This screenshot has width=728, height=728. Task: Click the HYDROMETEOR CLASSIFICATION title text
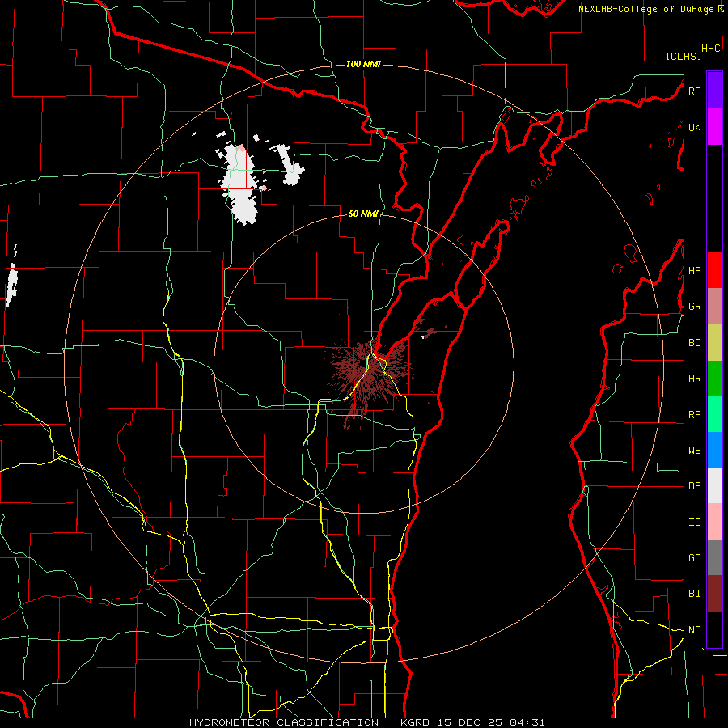(x=284, y=722)
